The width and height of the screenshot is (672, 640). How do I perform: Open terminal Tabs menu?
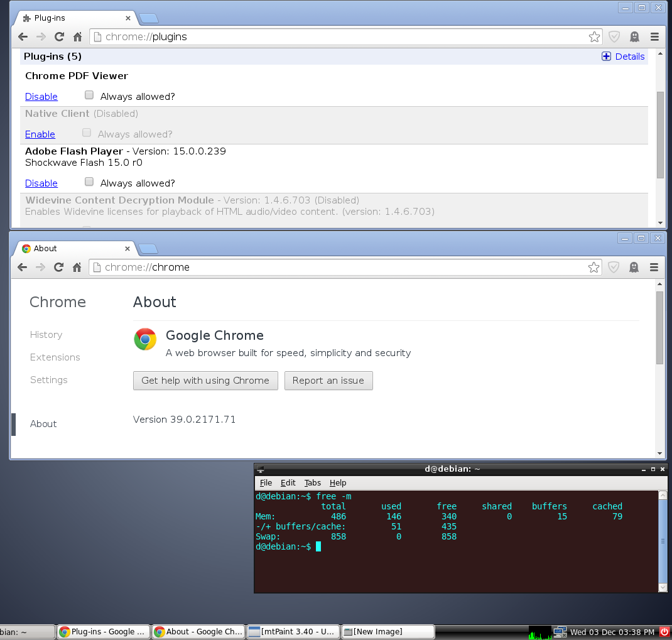click(312, 483)
